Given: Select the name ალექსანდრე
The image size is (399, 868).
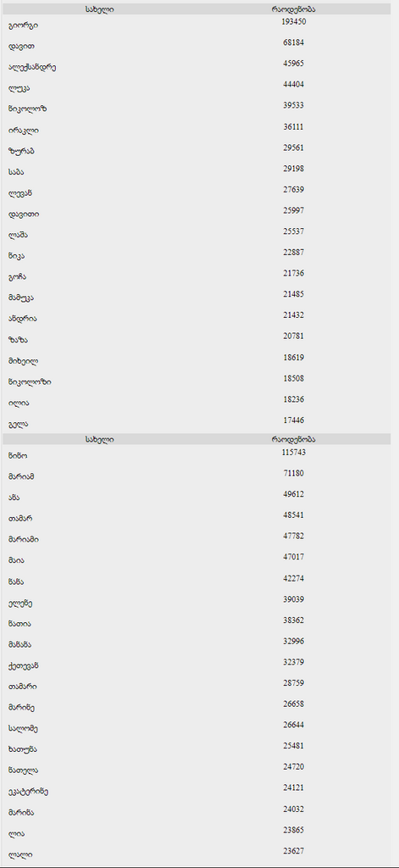Looking at the screenshot, I should [32, 68].
